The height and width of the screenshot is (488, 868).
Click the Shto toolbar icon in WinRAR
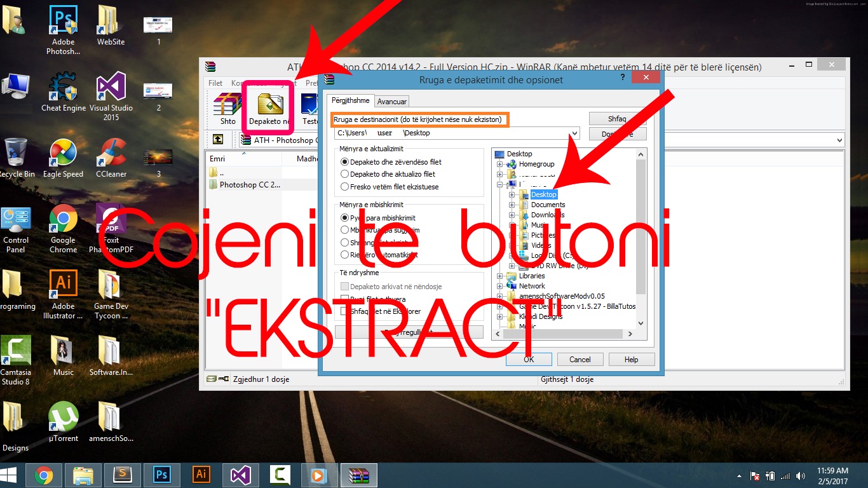pyautogui.click(x=227, y=109)
